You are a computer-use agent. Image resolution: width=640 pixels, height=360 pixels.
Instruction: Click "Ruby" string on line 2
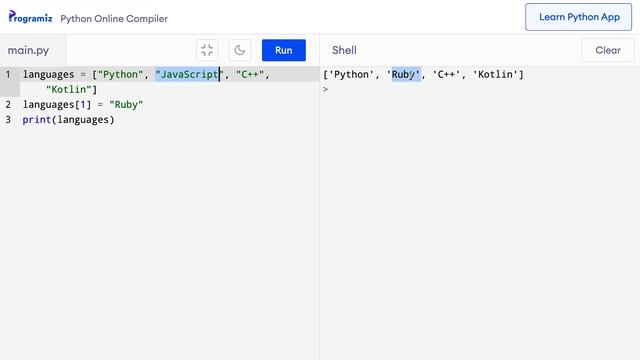pyautogui.click(x=126, y=104)
